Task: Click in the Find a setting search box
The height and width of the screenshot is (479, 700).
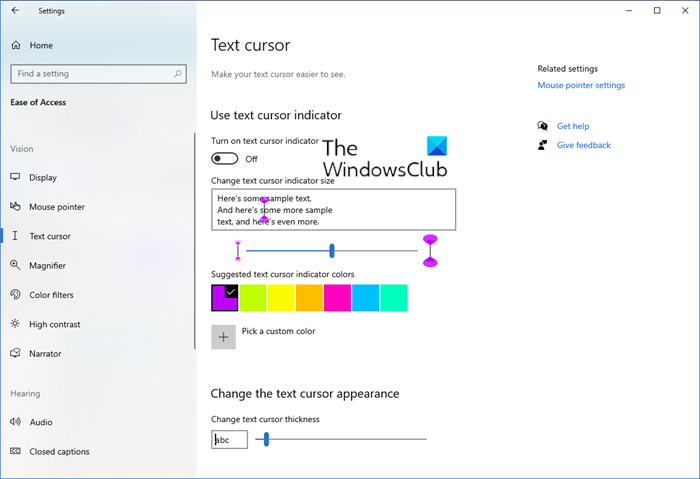Action: [x=98, y=74]
